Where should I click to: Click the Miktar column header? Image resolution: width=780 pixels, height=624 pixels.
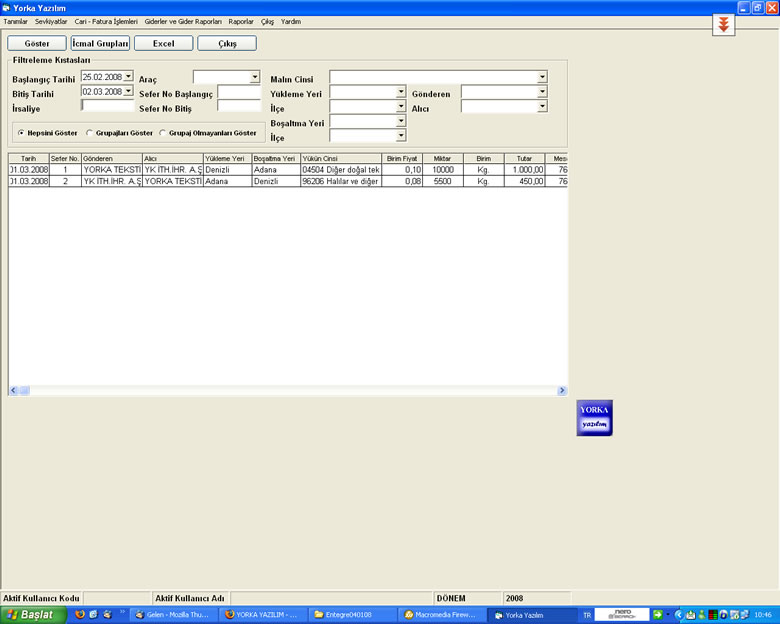[x=443, y=158]
